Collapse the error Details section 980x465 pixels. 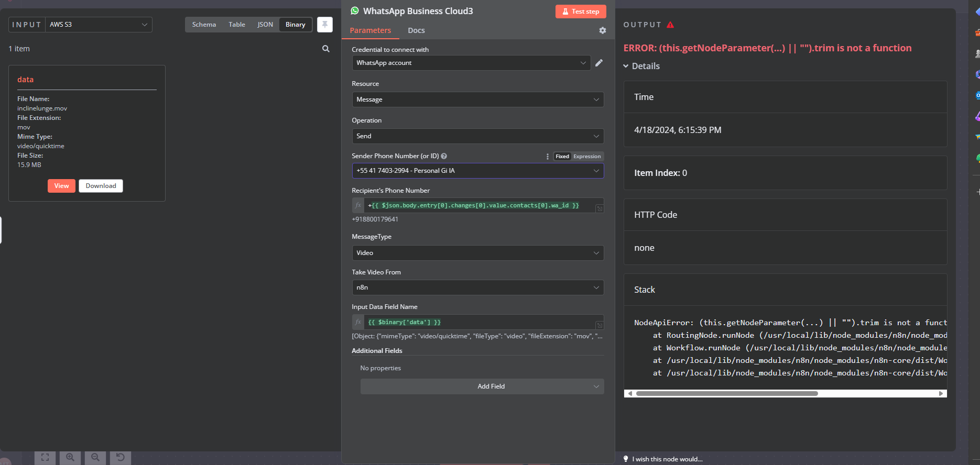click(x=641, y=66)
